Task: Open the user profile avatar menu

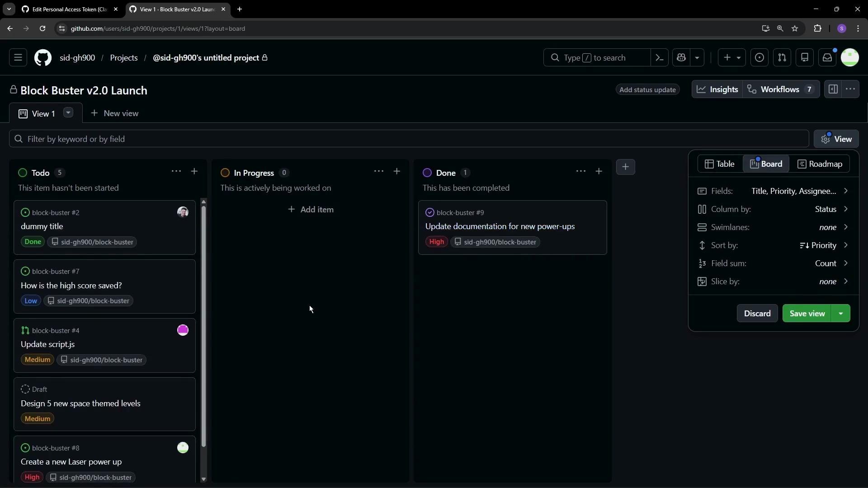Action: [850, 58]
